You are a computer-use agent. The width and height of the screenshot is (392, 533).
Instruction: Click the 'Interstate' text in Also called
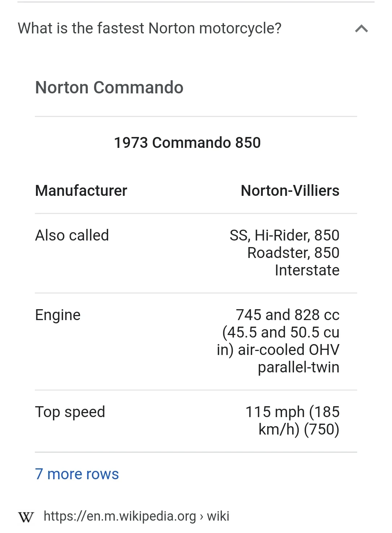click(x=307, y=270)
